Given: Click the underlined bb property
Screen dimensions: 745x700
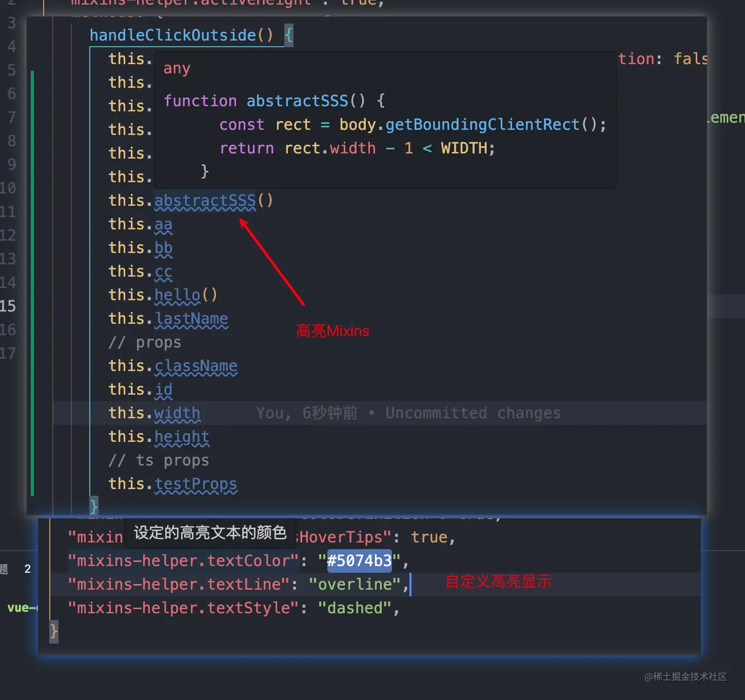Looking at the screenshot, I should pyautogui.click(x=163, y=248).
